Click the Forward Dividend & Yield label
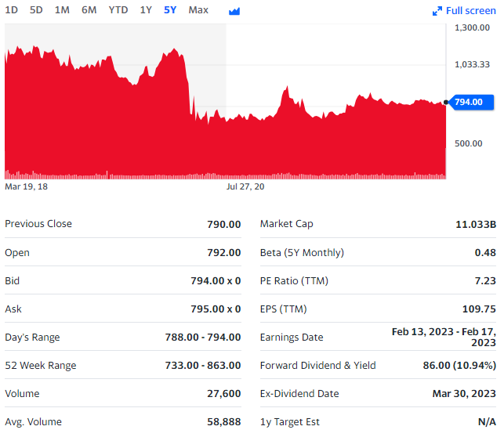The width and height of the screenshot is (504, 437). point(318,366)
